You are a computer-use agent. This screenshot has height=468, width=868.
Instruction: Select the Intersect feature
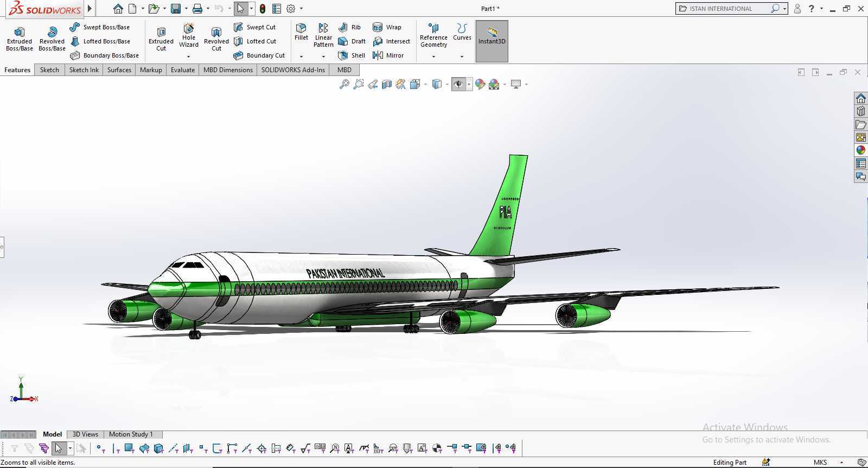(x=392, y=41)
